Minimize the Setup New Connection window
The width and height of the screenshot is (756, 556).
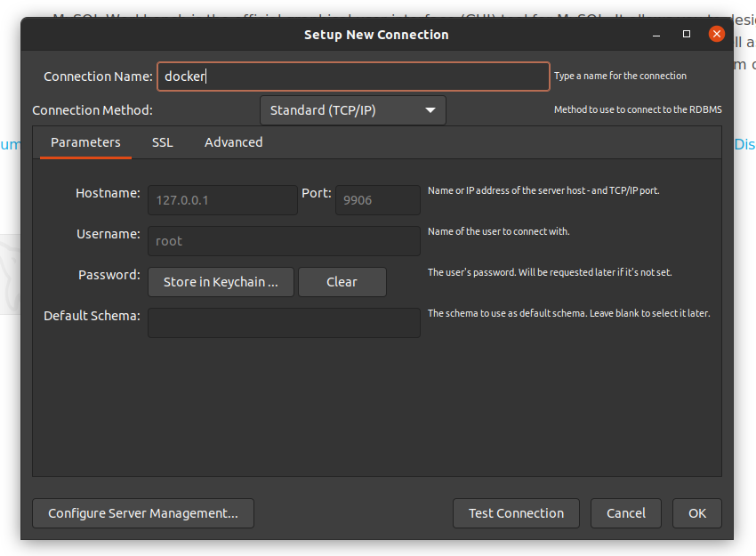click(656, 34)
